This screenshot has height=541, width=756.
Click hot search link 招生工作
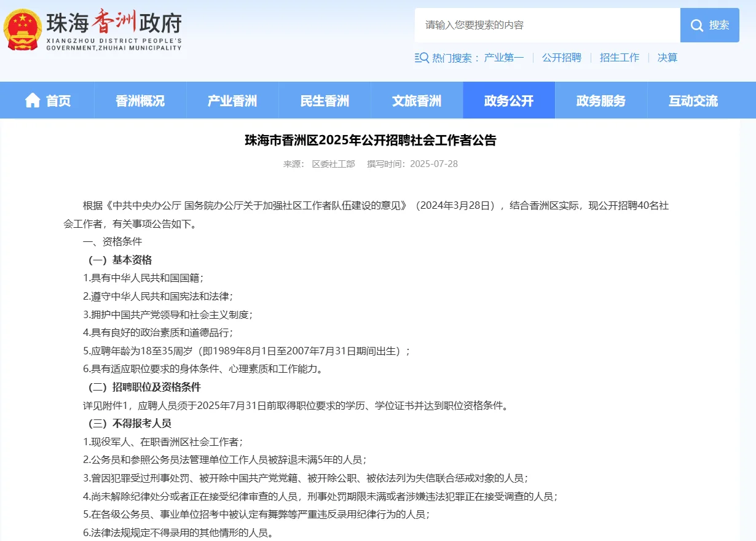[620, 58]
